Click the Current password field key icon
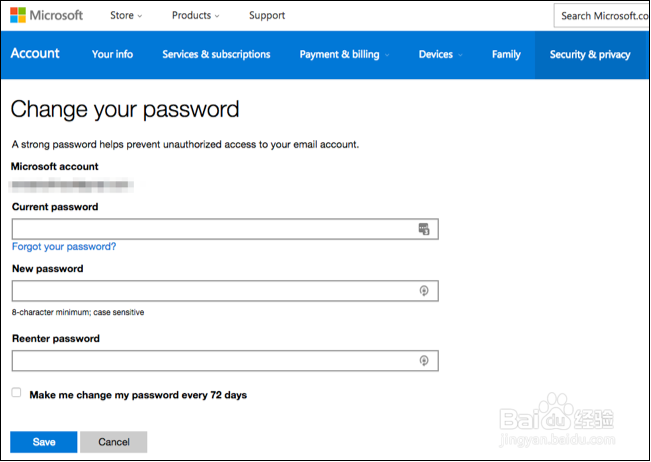 coord(423,229)
